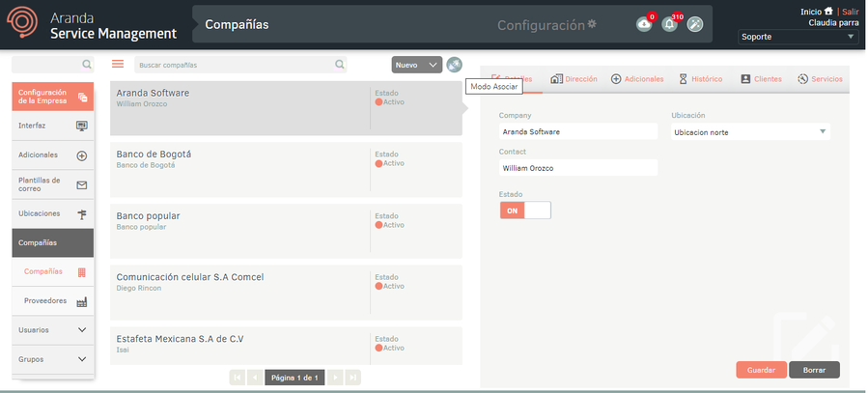Image resolution: width=868 pixels, height=393 pixels.
Task: Collapse the Compañías sidebar section
Action: [52, 242]
